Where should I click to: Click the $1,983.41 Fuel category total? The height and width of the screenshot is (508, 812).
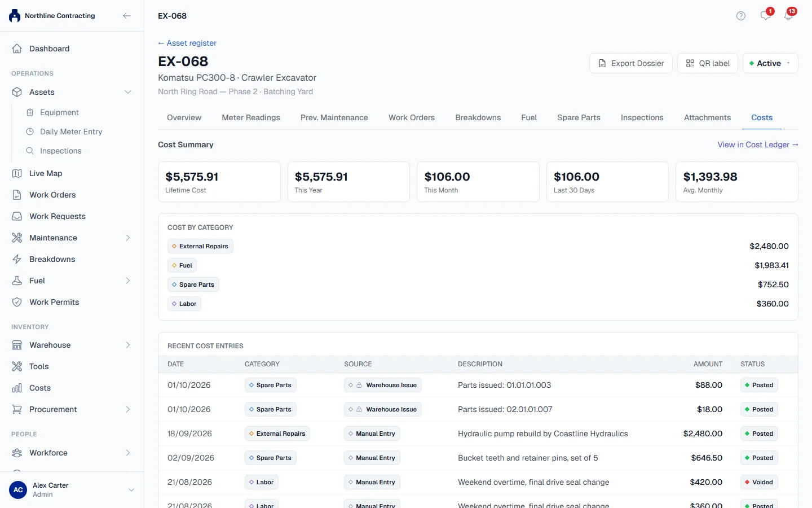click(771, 265)
